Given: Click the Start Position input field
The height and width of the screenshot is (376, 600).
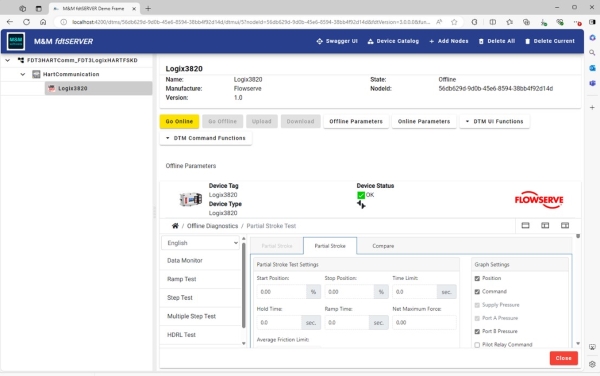Looking at the screenshot, I should pos(281,292).
